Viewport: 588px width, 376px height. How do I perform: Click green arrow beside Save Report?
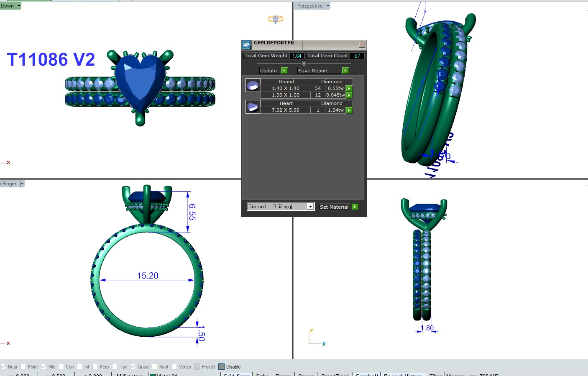click(x=345, y=71)
